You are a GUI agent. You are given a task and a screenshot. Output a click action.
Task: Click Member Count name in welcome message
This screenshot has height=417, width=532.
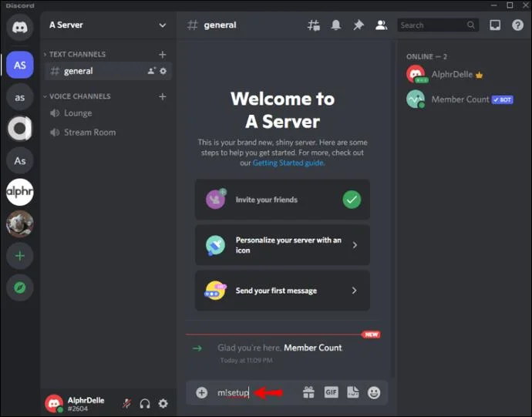click(313, 348)
